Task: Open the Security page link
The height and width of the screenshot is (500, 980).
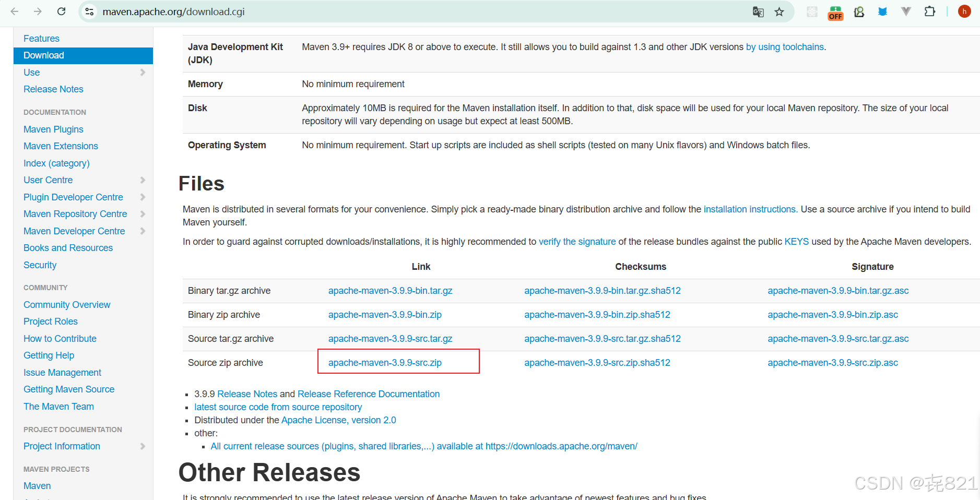Action: click(x=40, y=265)
